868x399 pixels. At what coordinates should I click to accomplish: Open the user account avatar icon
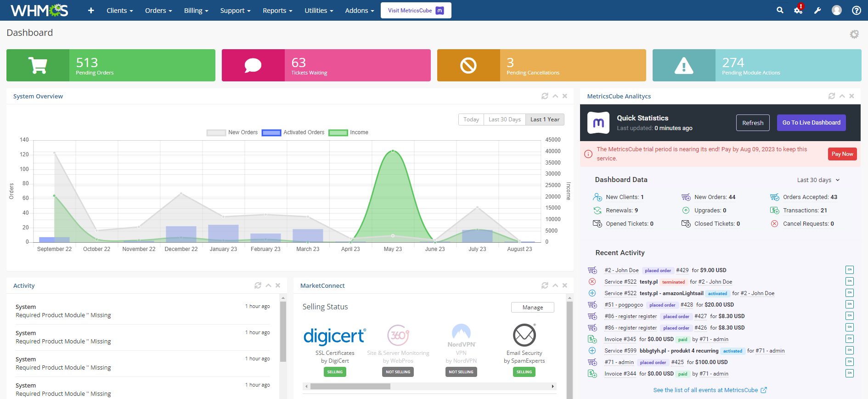coord(837,10)
